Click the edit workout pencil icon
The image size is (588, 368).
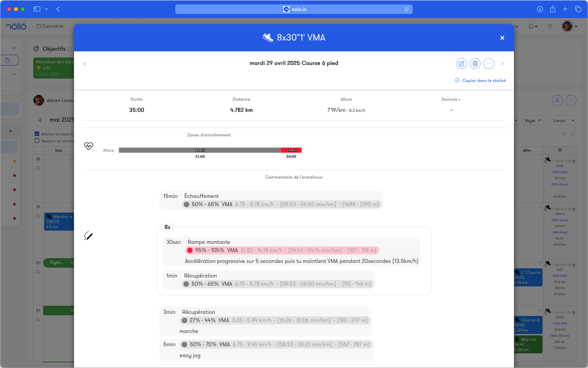[x=461, y=64]
